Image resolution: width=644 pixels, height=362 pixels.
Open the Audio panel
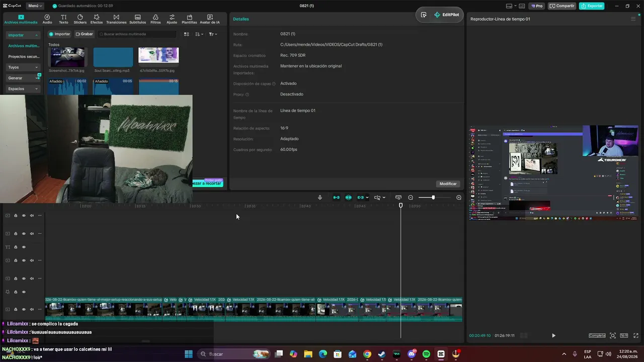(47, 19)
